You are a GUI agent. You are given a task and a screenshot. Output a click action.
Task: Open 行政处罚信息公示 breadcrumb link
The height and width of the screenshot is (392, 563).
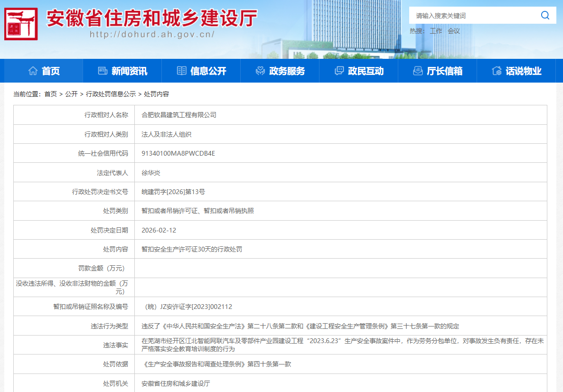(x=111, y=94)
